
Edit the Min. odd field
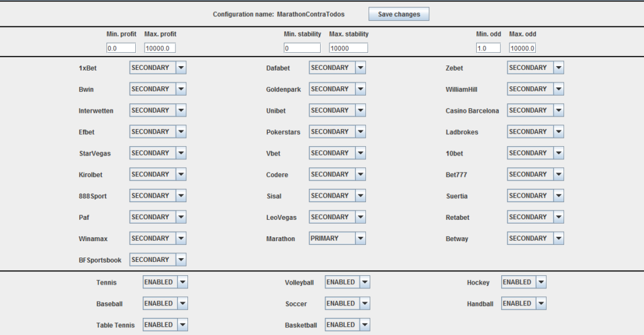tap(488, 48)
